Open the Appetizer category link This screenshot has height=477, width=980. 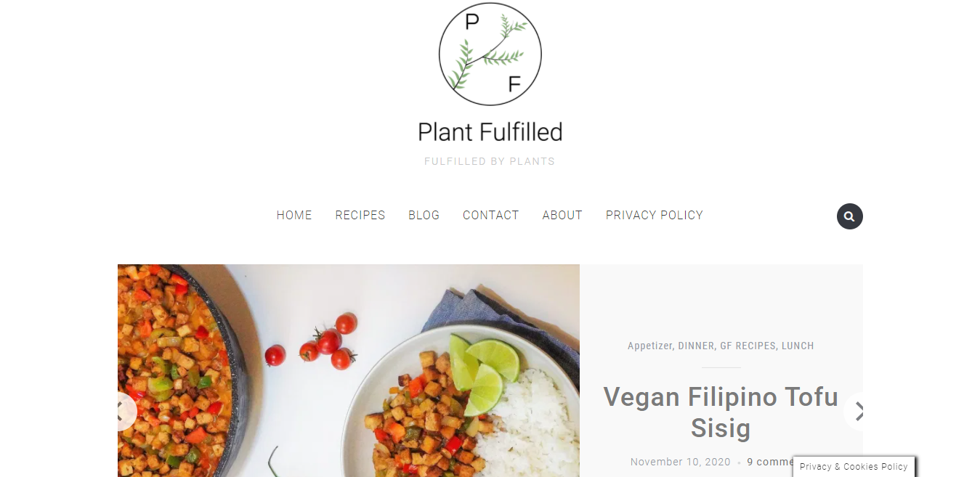[650, 346]
